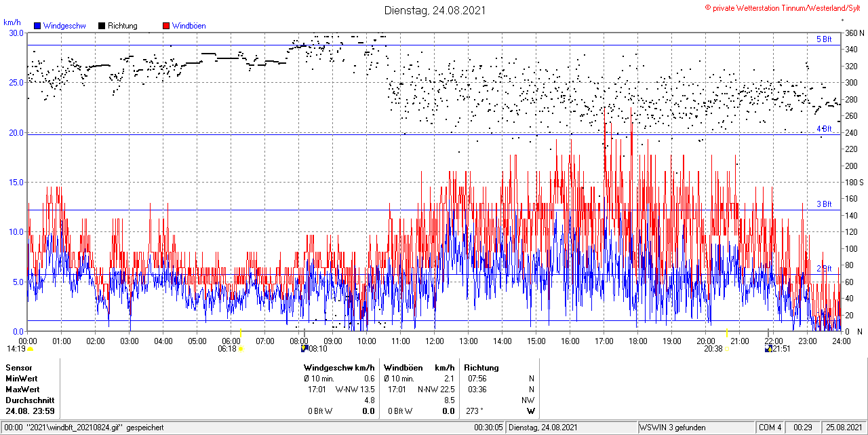Click the 3 Bft threshold label
The image size is (868, 435).
824,204
